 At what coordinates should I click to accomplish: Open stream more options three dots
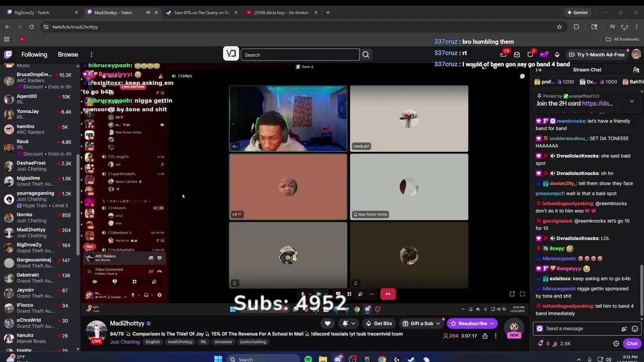496,336
